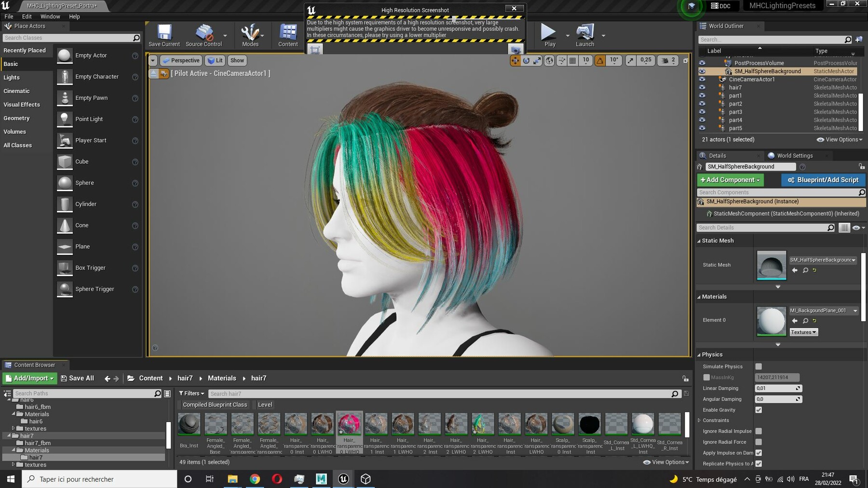Click the Show button in viewport
Image resolution: width=868 pixels, height=488 pixels.
point(237,60)
